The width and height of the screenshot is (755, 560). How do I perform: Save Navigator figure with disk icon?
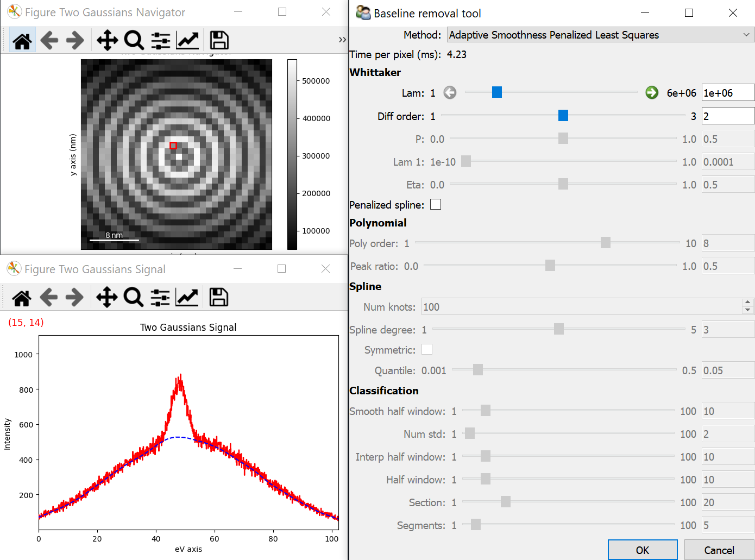tap(219, 41)
